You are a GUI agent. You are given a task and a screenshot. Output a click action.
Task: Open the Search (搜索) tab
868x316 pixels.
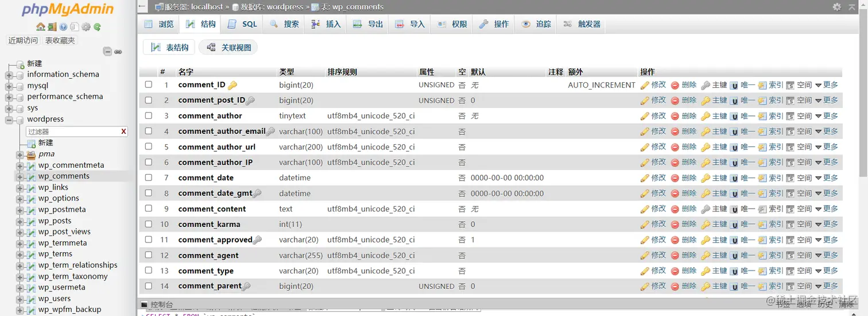coord(284,24)
